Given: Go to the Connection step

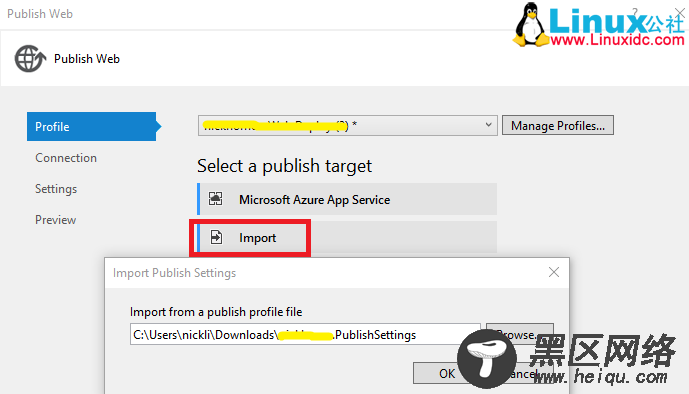Looking at the screenshot, I should coord(66,158).
